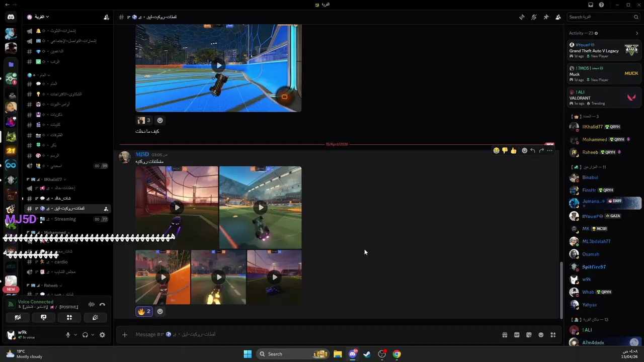The image size is (644, 362).
Task: Open Grand Theft Auto V Legacy activity card
Action: point(604,50)
